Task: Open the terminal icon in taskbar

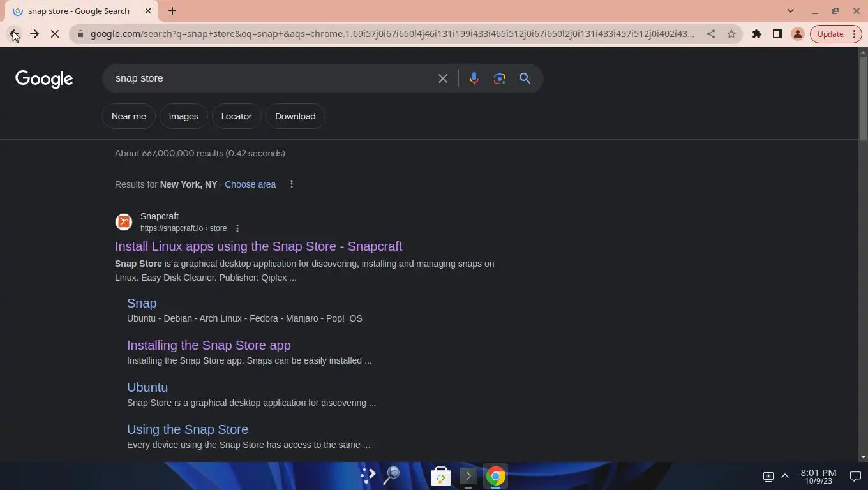Action: pyautogui.click(x=468, y=476)
